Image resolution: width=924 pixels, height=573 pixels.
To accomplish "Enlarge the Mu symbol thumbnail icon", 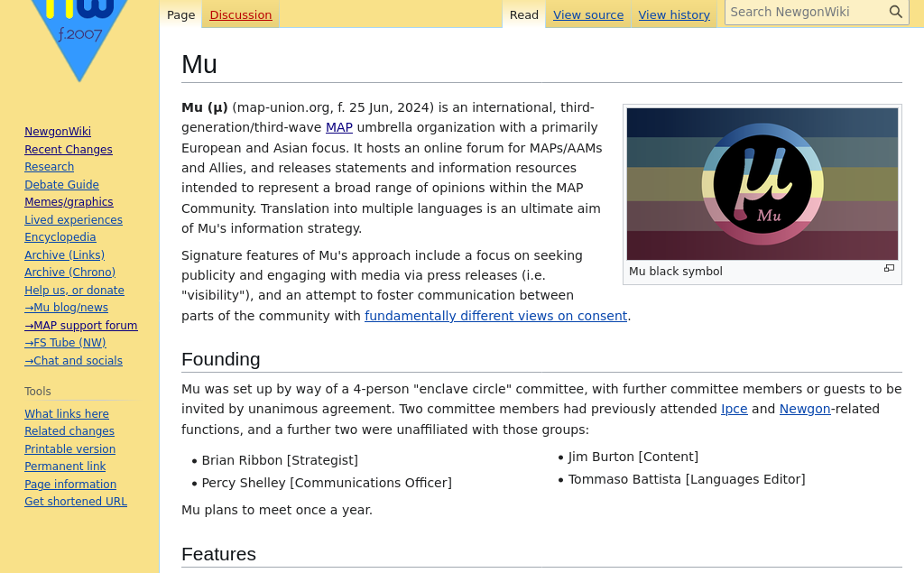I will tap(889, 268).
